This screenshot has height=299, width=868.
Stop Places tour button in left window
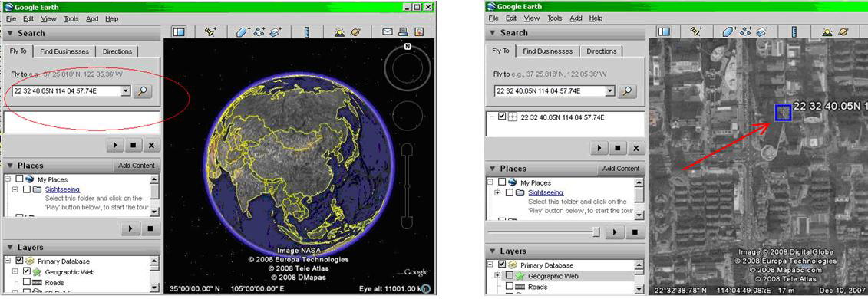click(150, 228)
